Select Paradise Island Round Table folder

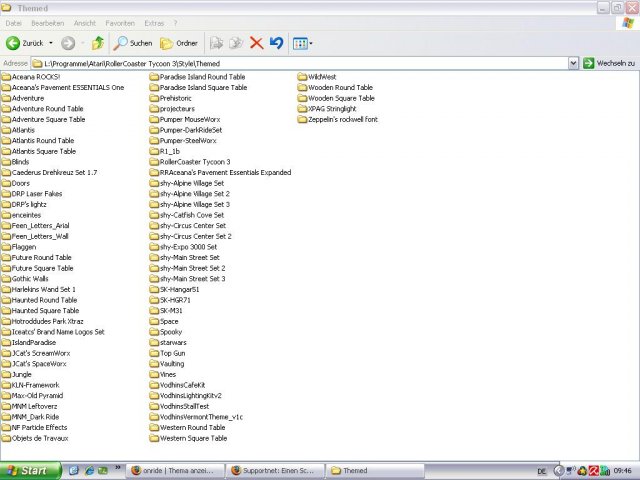pos(198,77)
